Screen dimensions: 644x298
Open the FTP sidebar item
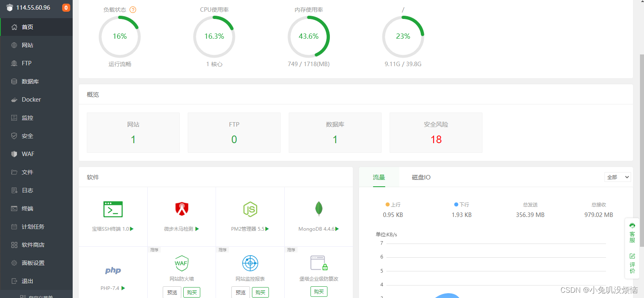36,63
